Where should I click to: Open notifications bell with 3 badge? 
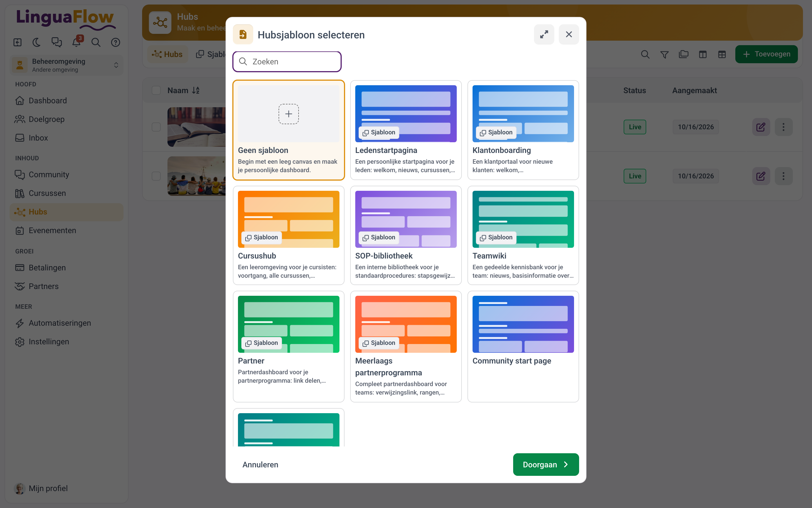pos(76,42)
